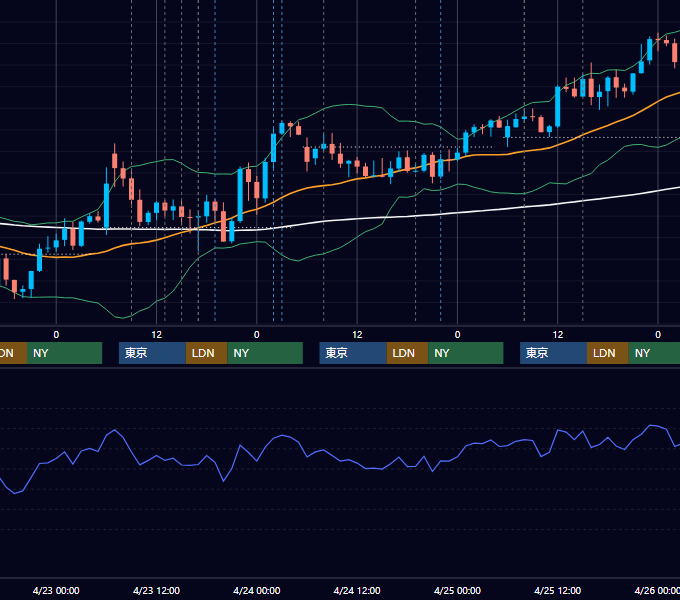The height and width of the screenshot is (600, 680).
Task: Click the LDN session block on 4/23
Action: pos(206,353)
